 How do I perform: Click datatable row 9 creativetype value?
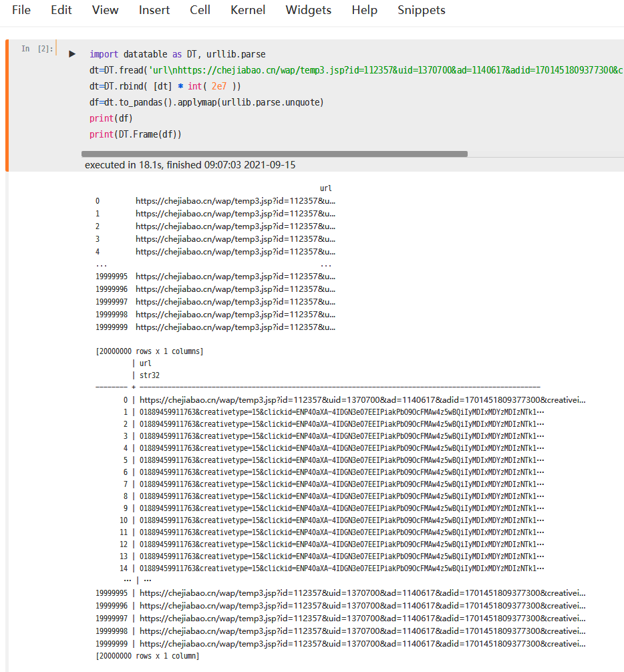[342, 508]
